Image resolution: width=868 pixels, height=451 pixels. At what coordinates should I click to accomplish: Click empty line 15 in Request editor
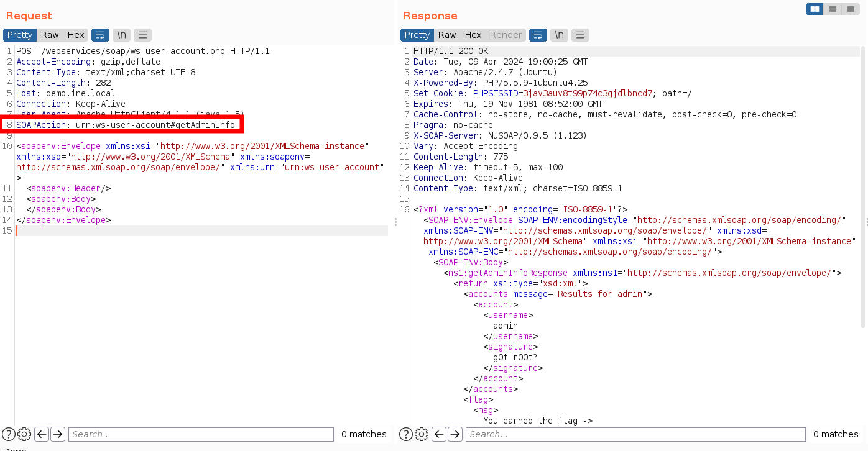[x=201, y=230]
